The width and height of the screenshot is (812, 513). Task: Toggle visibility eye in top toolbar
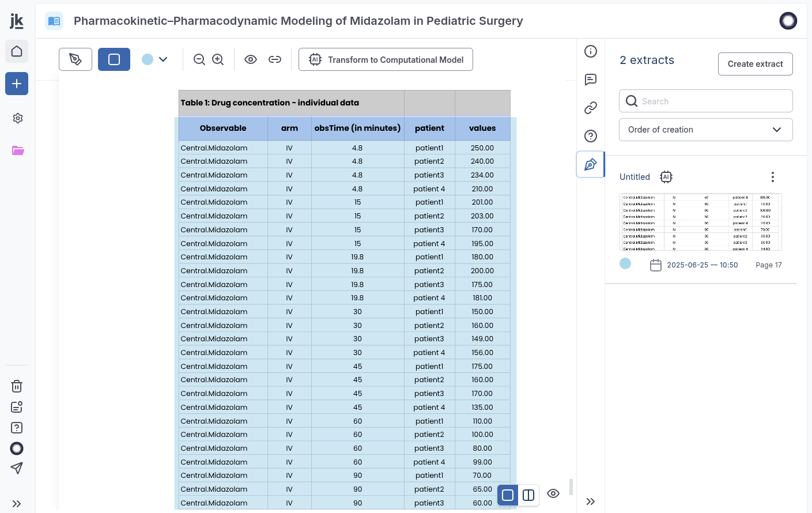251,59
